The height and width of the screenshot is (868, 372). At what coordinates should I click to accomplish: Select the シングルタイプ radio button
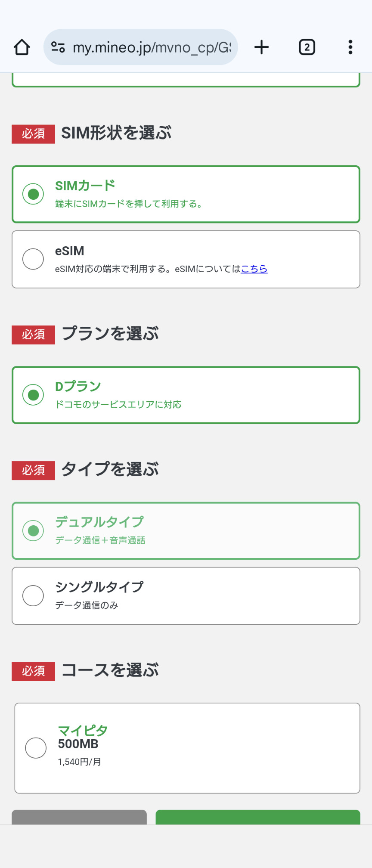[33, 595]
